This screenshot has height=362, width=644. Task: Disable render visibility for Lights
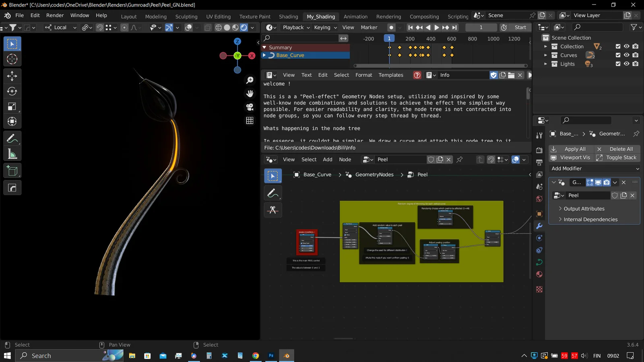click(636, 64)
